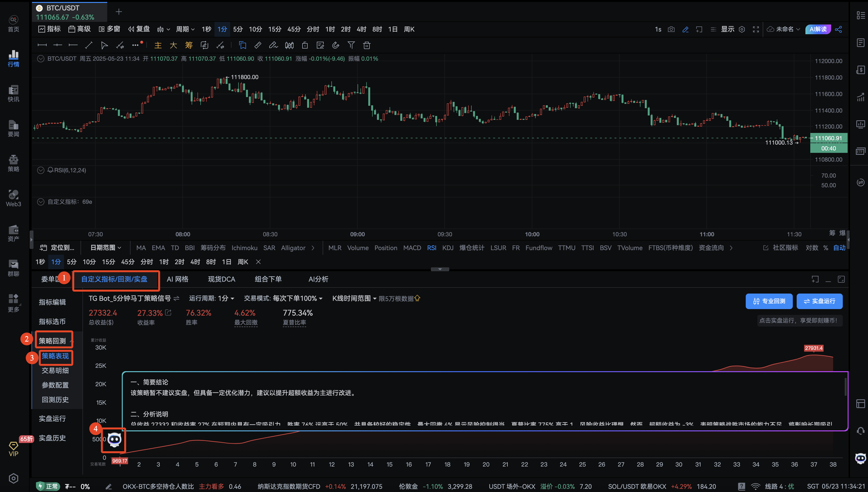Toggle 对数 logarithmic price scale
868x492 pixels.
811,248
